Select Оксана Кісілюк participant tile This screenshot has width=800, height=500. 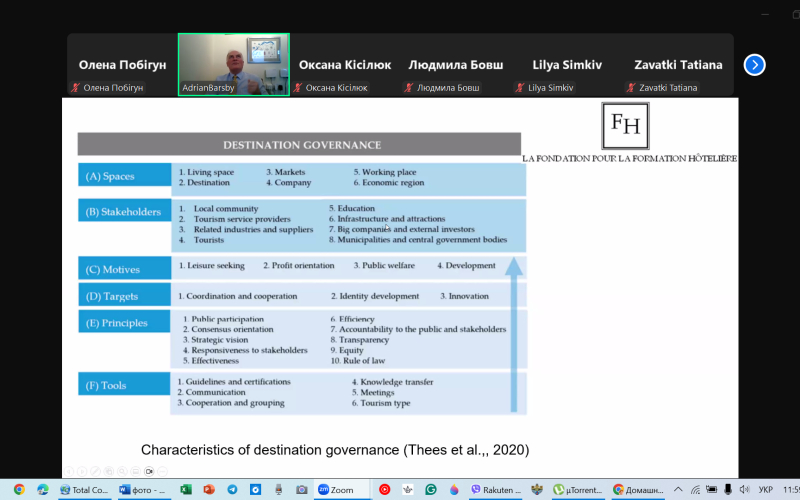[345, 65]
